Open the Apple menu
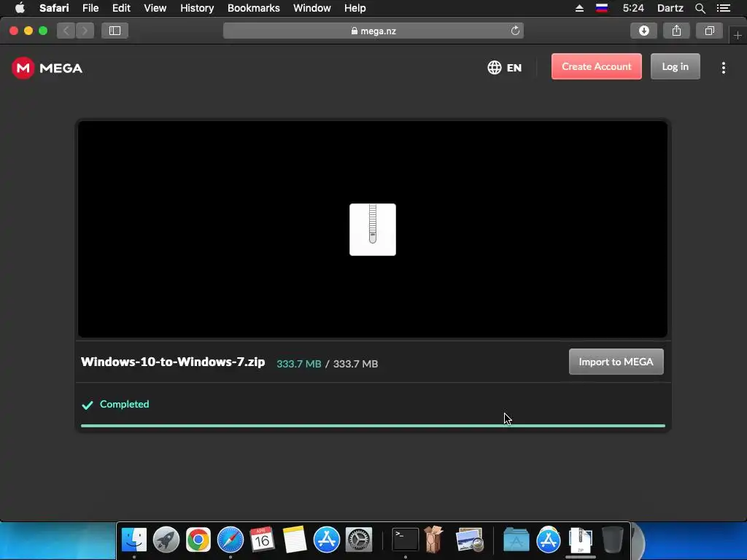The image size is (747, 560). [x=20, y=8]
